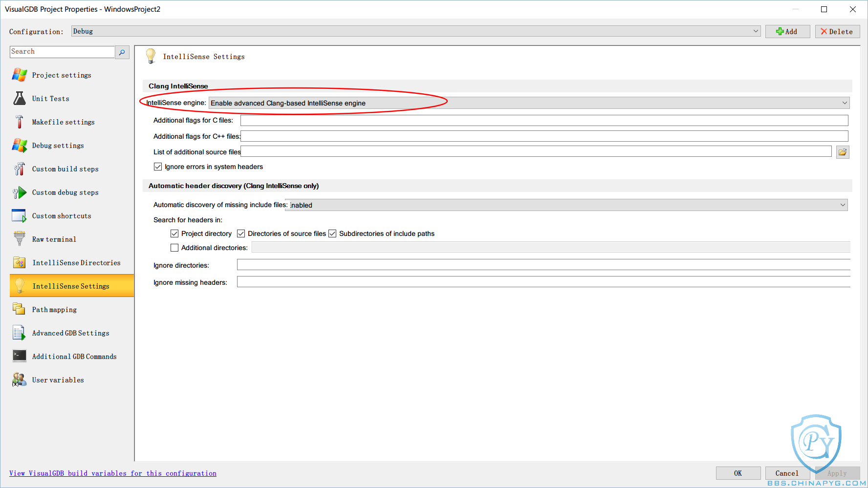Open Additional GDB Commands page

click(x=74, y=357)
